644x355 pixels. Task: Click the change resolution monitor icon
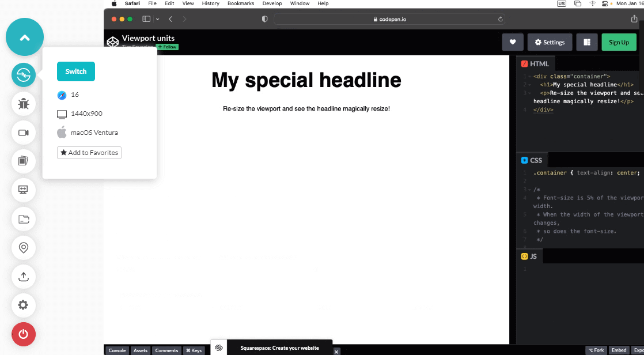point(24,190)
